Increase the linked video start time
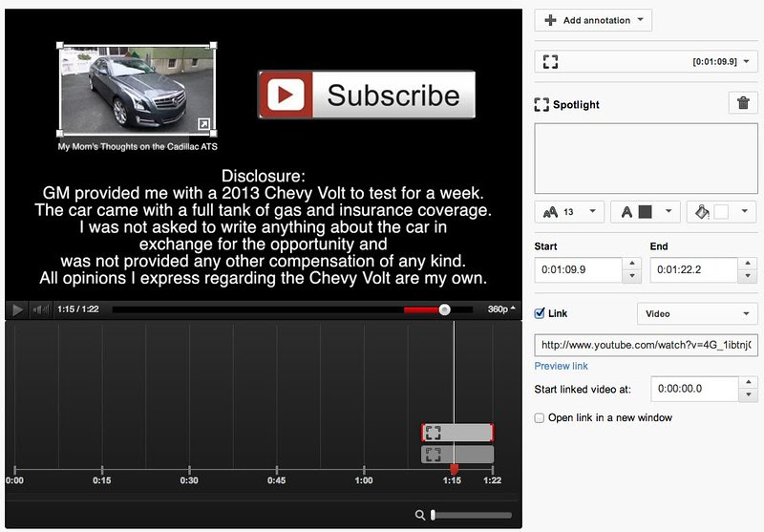Viewport: 764px width, 532px height. [x=749, y=382]
